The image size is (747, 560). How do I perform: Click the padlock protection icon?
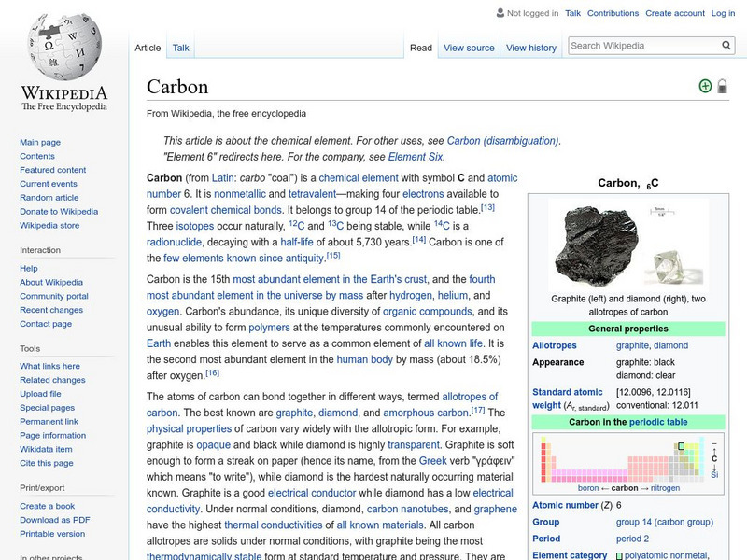tap(722, 86)
